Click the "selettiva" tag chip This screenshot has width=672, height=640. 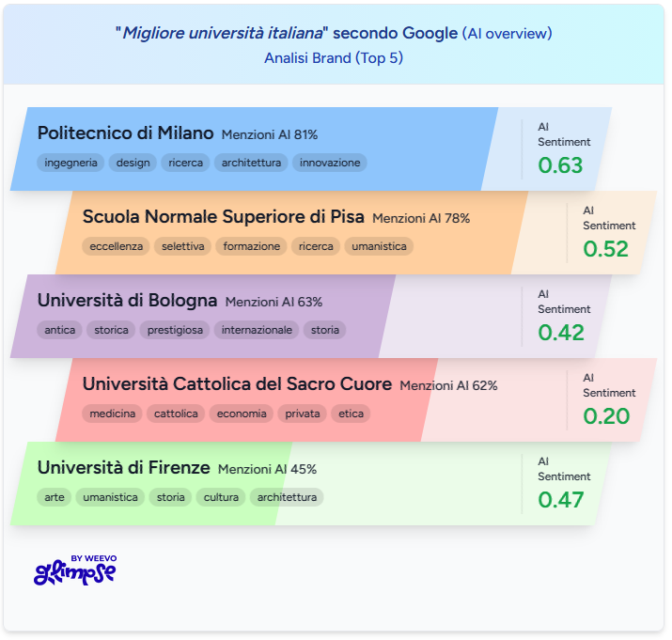[183, 246]
